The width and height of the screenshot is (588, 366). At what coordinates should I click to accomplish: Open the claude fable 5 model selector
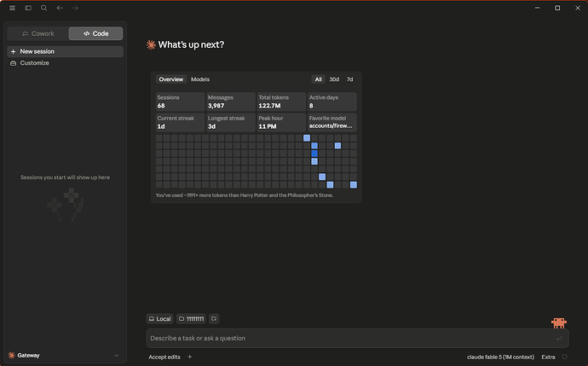tap(500, 357)
